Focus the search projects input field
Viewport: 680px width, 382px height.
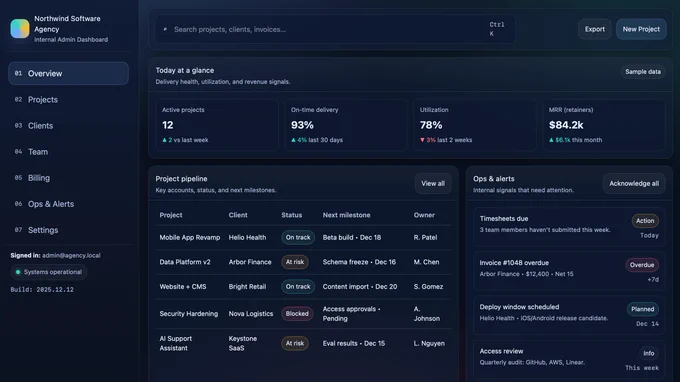(x=335, y=29)
